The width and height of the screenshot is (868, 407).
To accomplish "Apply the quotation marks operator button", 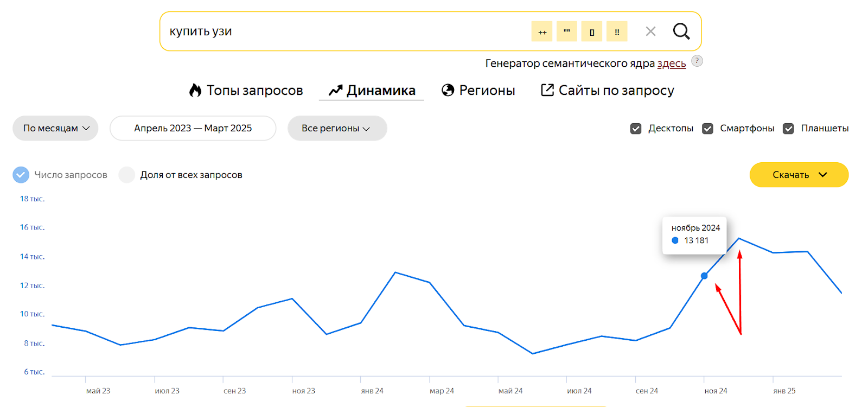I will point(567,31).
